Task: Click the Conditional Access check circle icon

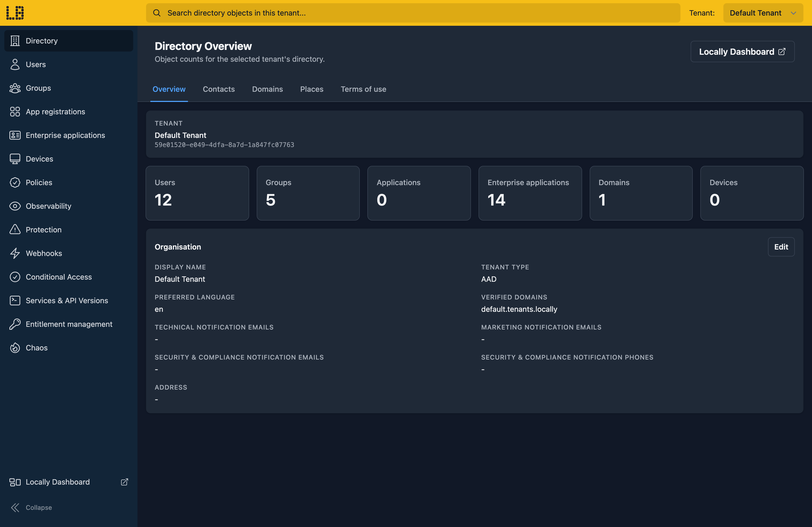Action: click(x=15, y=277)
